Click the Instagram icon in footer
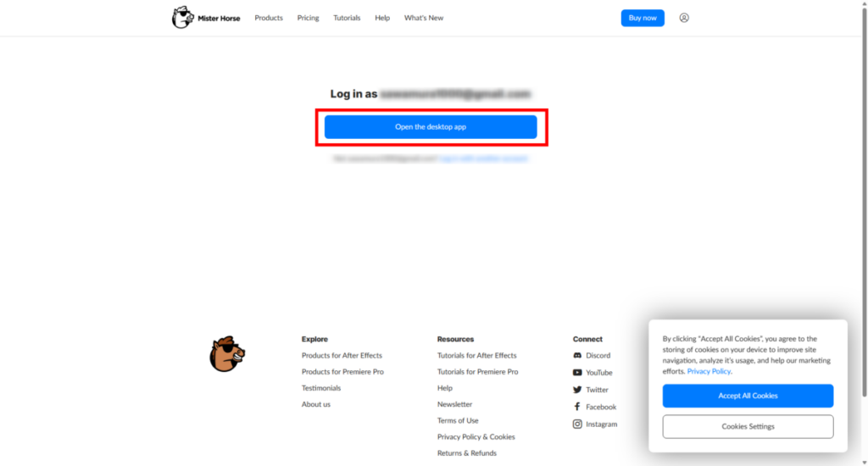The height and width of the screenshot is (466, 868). click(x=577, y=424)
